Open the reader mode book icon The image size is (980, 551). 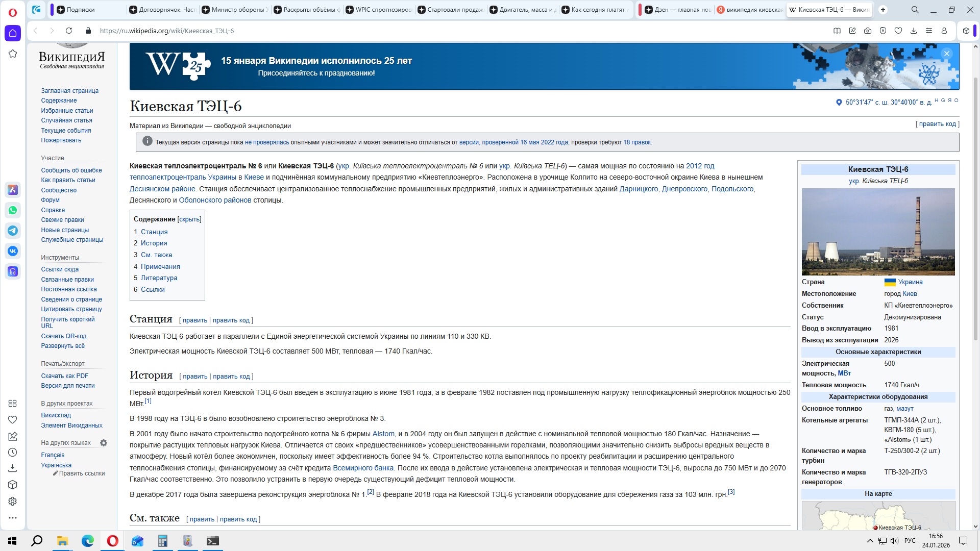[x=837, y=31]
